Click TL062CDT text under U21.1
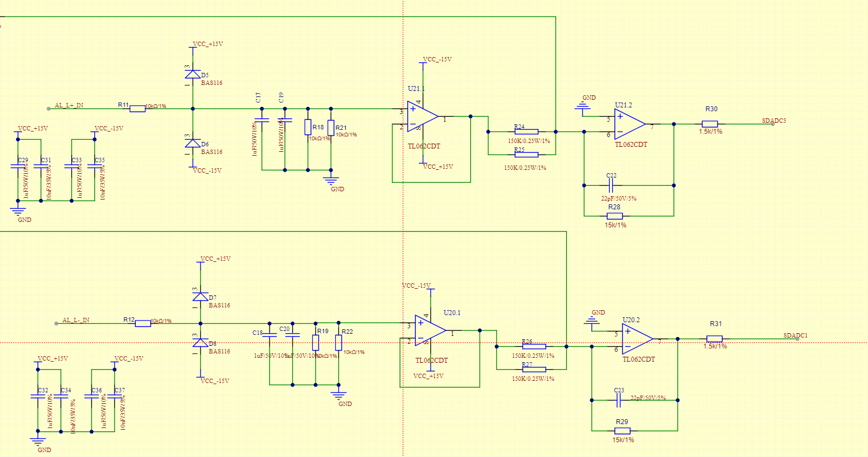Viewport: 868px width, 457px height. tap(424, 146)
